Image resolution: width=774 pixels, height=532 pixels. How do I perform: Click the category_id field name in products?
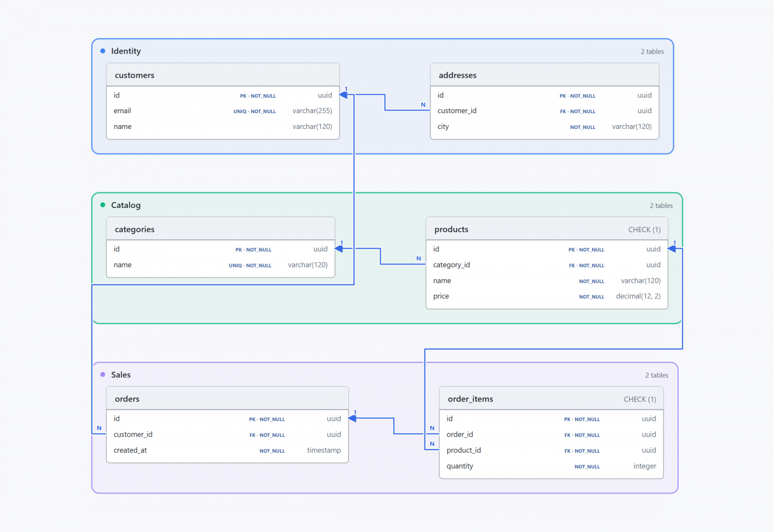click(451, 265)
